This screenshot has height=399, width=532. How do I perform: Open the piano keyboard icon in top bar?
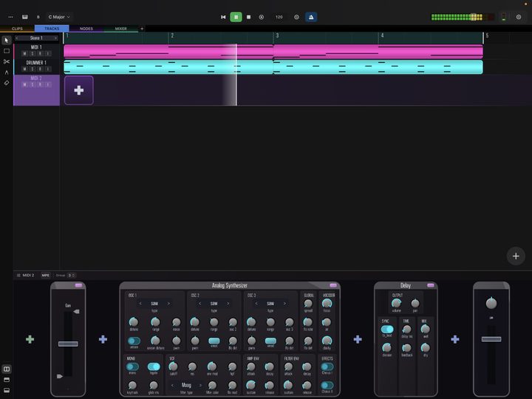tap(25, 17)
